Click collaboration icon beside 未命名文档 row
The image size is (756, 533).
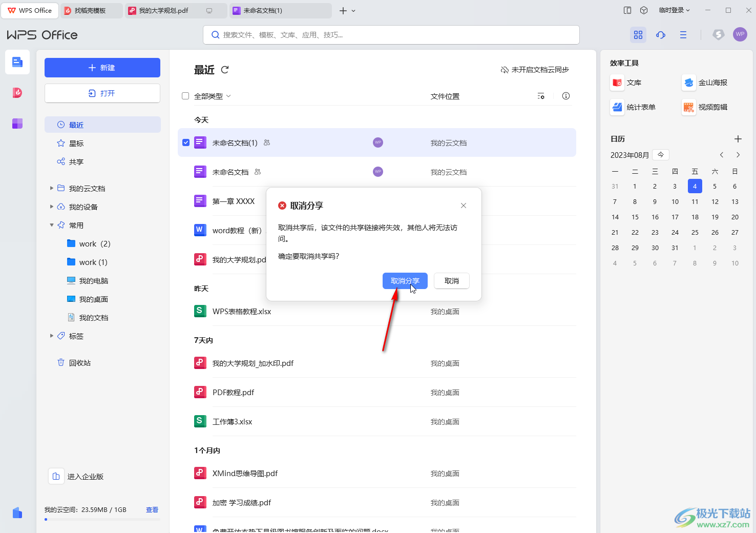(x=258, y=172)
